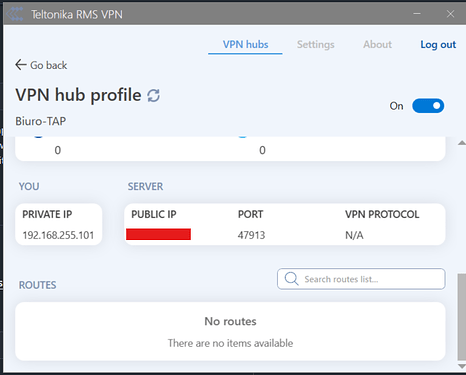Open the About tab
Viewport: 466px width, 375px height.
coord(377,44)
